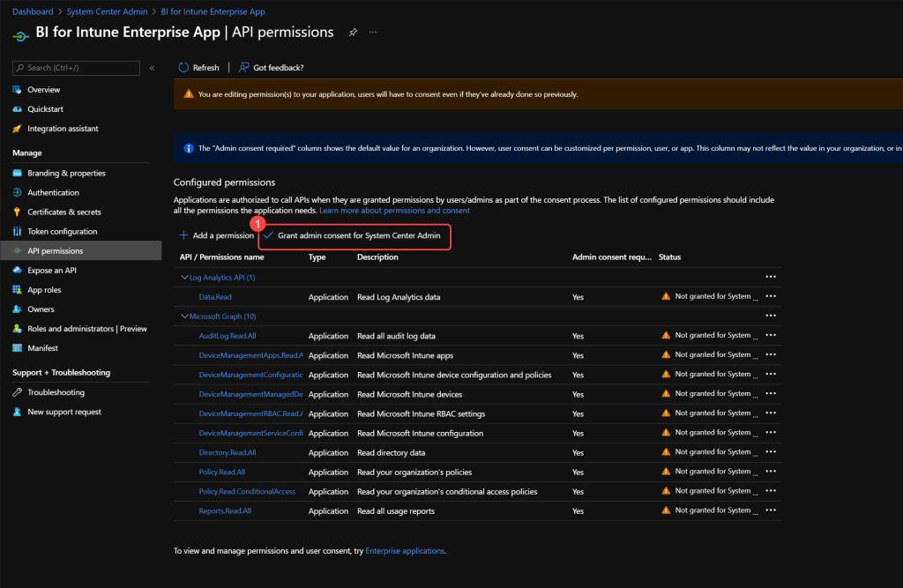Click the pin icon beside page title

click(x=353, y=33)
